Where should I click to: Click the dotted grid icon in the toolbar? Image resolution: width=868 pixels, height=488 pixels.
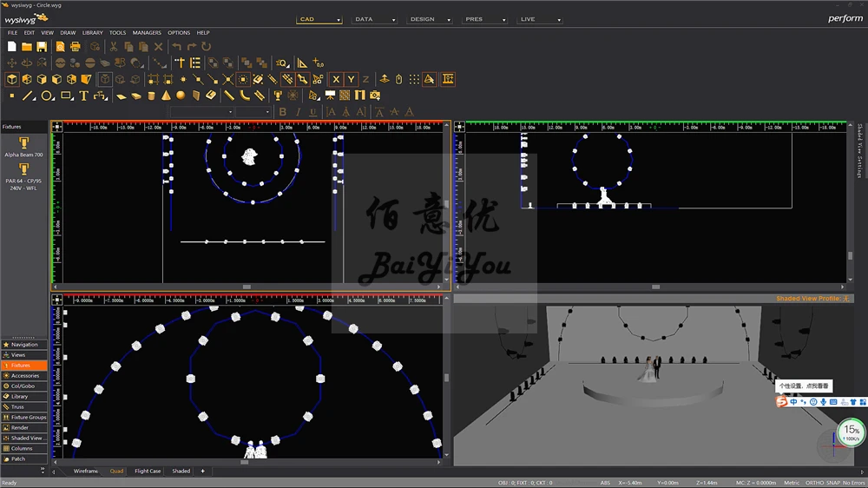coord(414,79)
